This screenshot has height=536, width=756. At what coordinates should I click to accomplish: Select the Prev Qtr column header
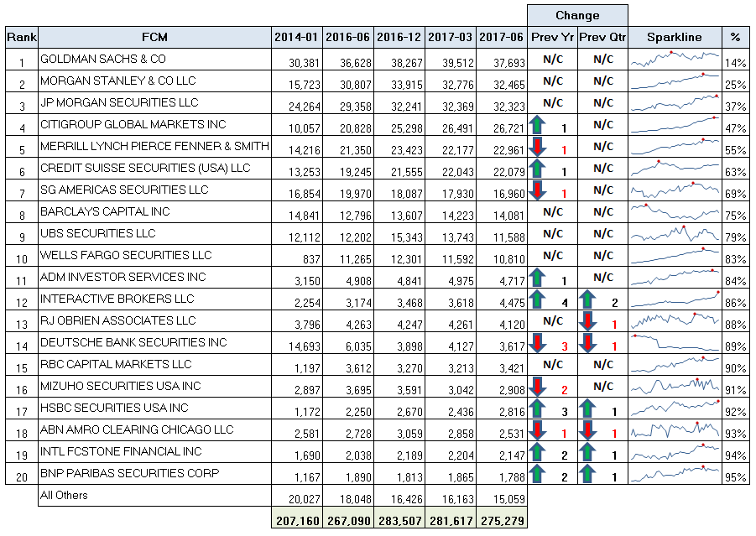(602, 37)
